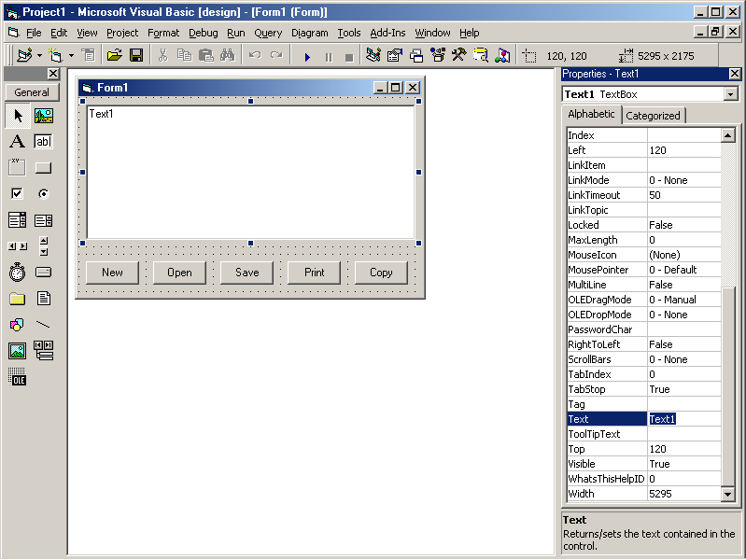Screen dimensions: 746x560
Task: Select the FileListBox document tool
Action: click(x=43, y=299)
